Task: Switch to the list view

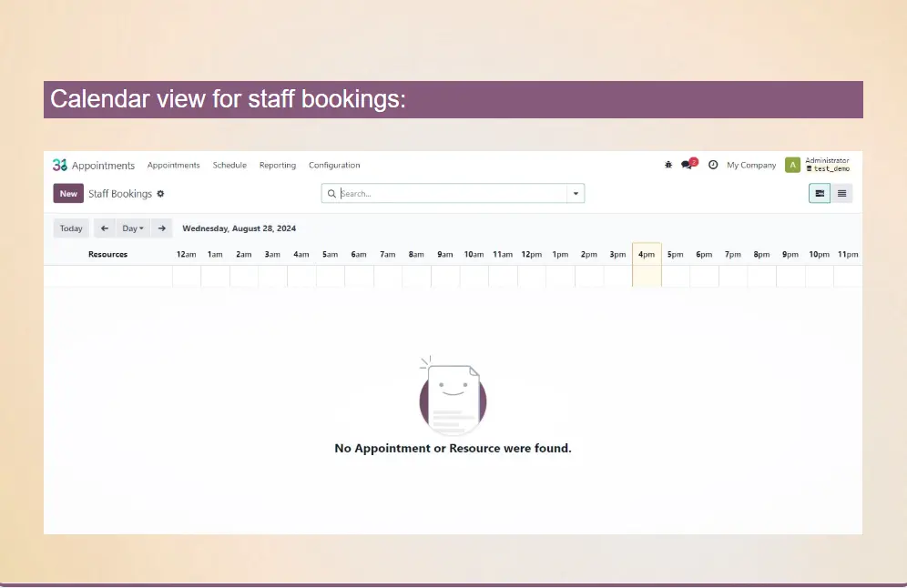Action: point(841,193)
